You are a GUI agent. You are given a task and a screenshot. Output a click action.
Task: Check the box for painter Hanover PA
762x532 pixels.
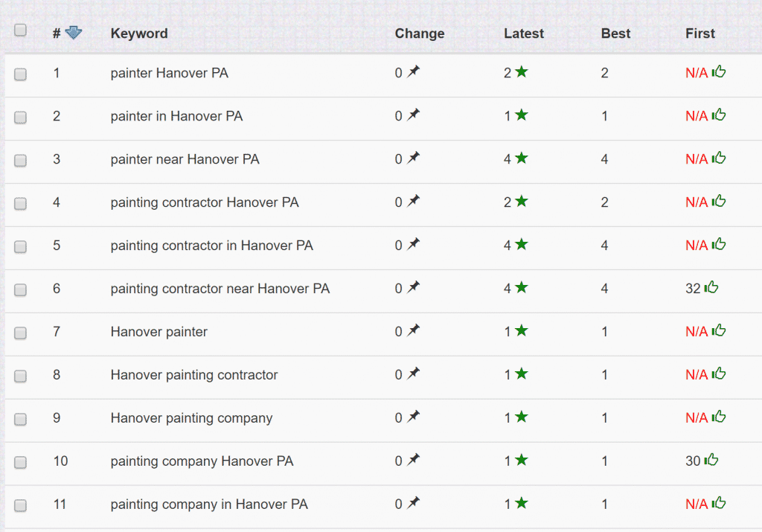tap(21, 74)
